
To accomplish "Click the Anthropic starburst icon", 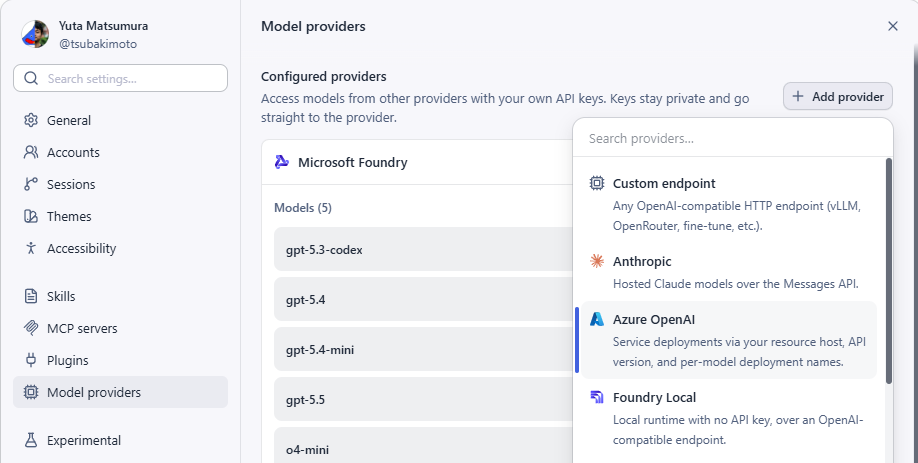I will [x=597, y=261].
